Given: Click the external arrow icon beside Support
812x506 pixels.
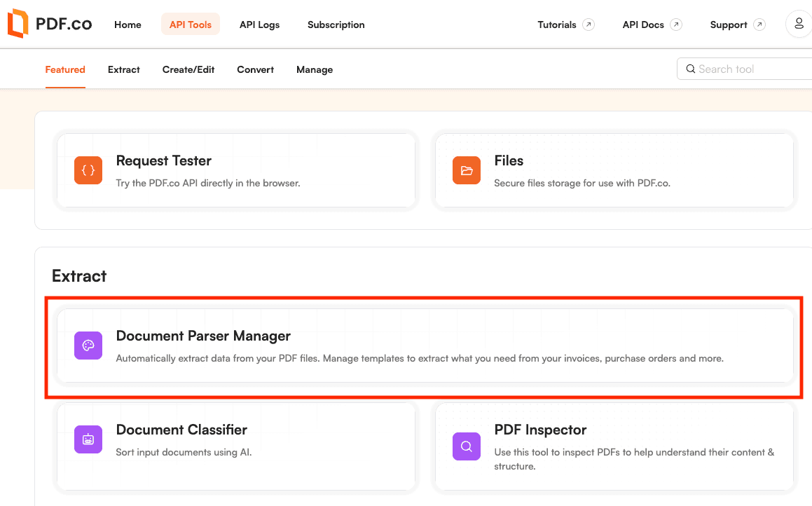Looking at the screenshot, I should click(x=759, y=25).
